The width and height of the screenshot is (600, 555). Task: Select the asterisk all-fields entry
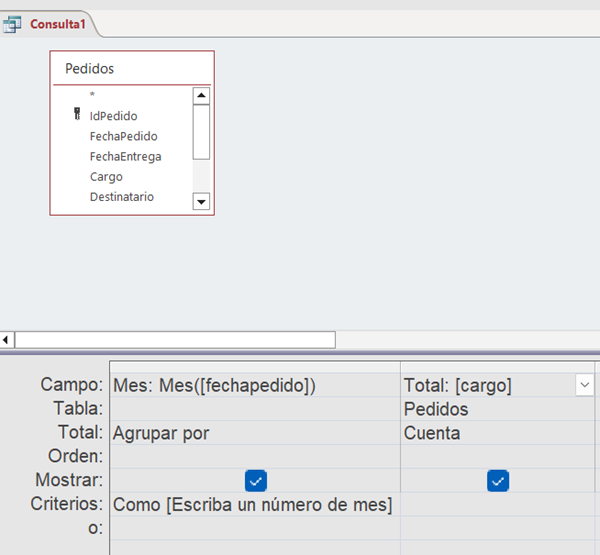92,95
